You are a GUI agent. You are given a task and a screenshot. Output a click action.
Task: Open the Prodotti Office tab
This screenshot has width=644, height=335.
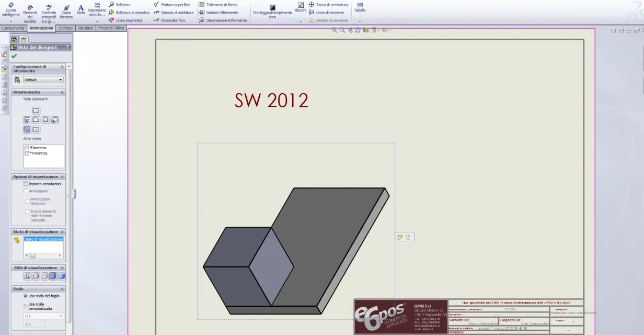111,28
